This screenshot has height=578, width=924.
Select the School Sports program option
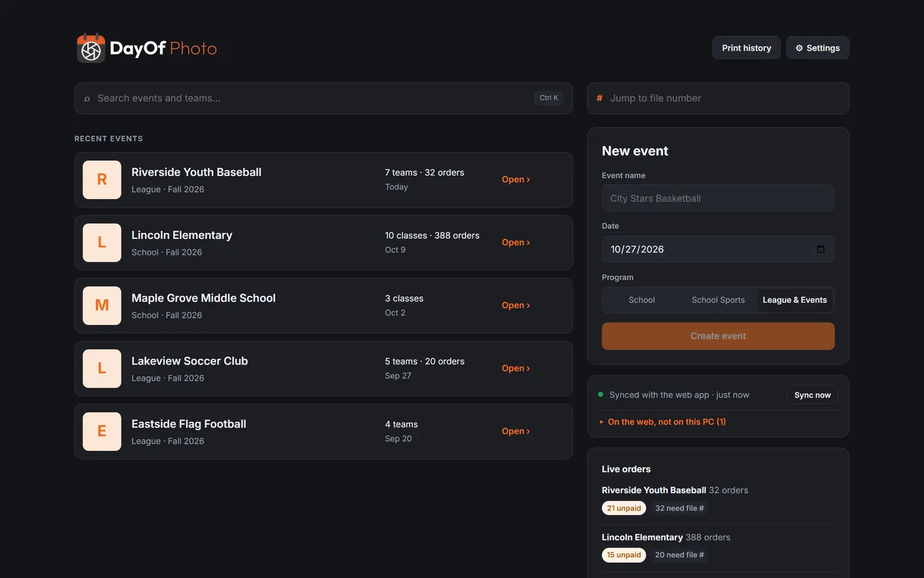[718, 300]
